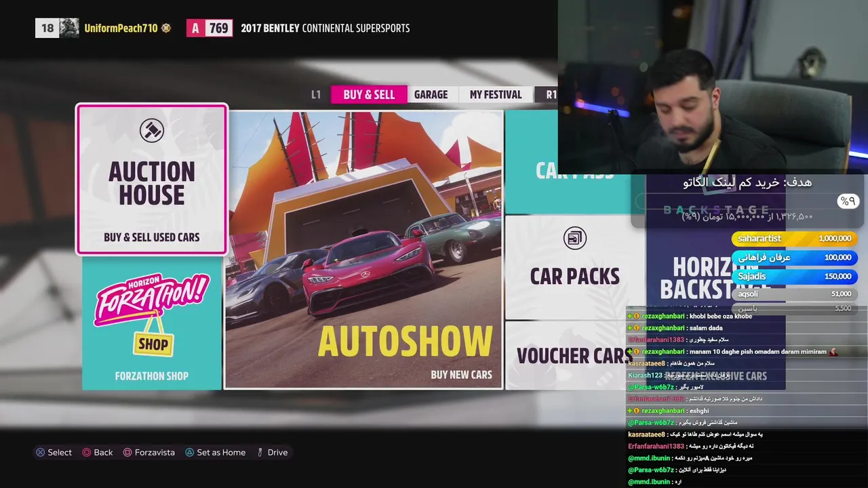Open the Autoshow buy new cars tile

(363, 250)
